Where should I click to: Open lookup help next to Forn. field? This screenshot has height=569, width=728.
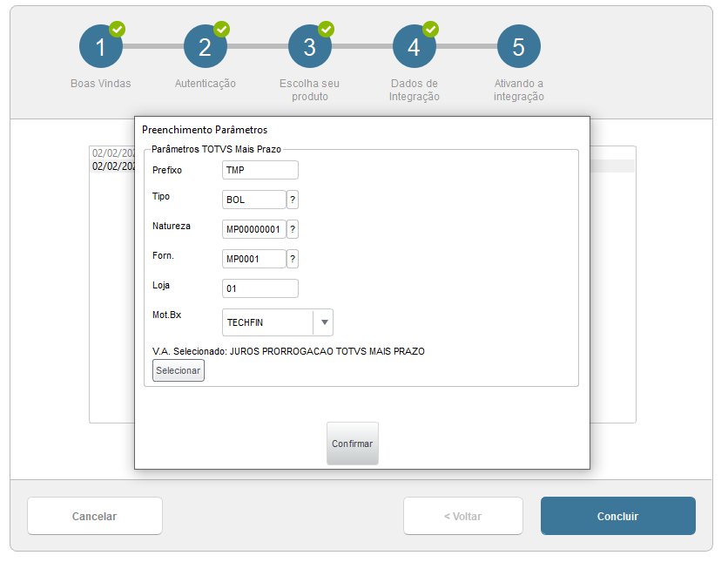click(x=293, y=259)
